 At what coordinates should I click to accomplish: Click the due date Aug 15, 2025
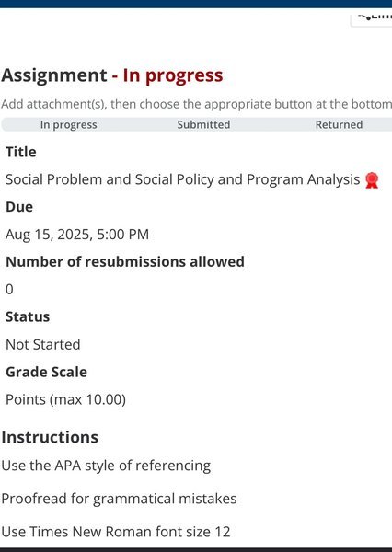coord(77,235)
